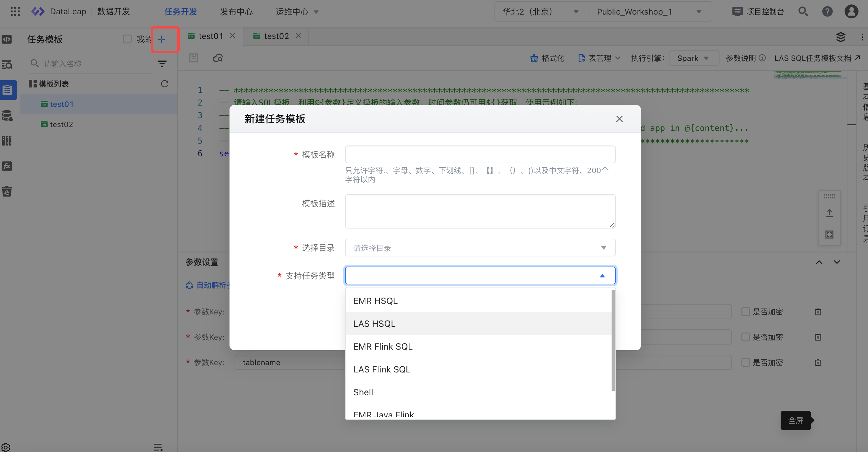Refresh the template list

pyautogui.click(x=164, y=84)
